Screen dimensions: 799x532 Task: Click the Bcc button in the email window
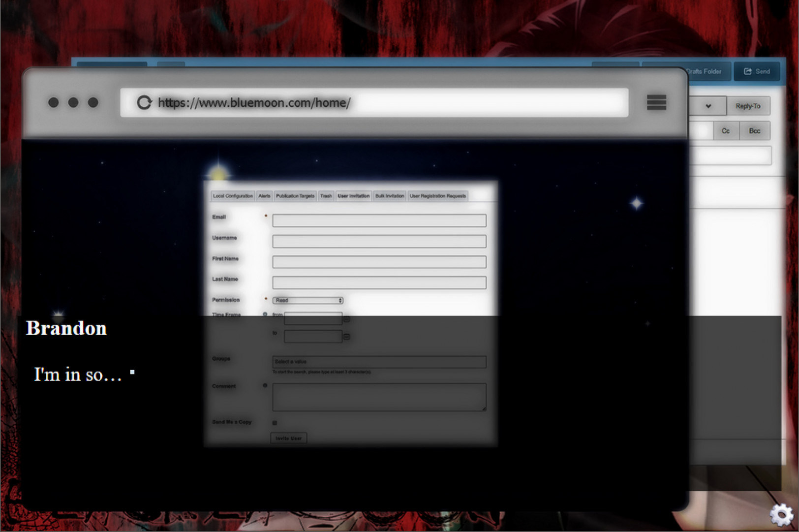click(x=755, y=131)
